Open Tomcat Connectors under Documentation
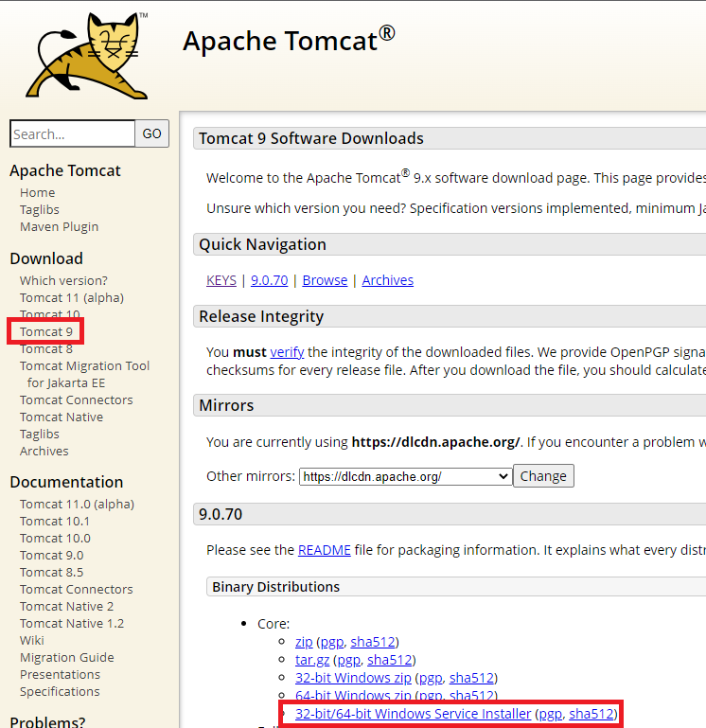The width and height of the screenshot is (706, 728). [x=76, y=589]
